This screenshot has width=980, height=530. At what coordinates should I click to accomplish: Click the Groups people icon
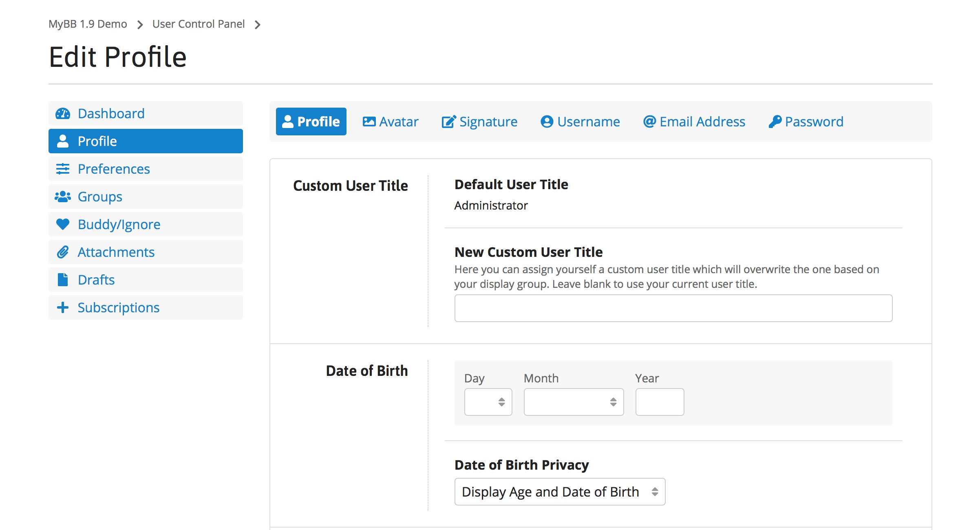click(63, 197)
